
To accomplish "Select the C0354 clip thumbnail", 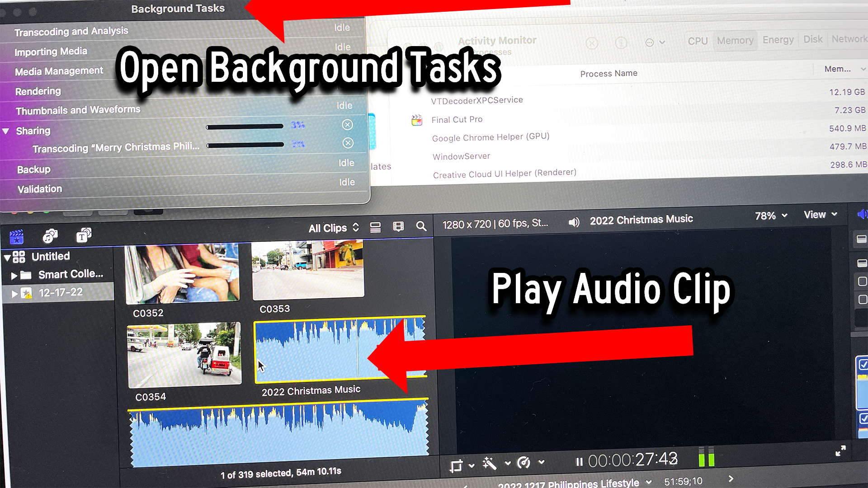I will click(184, 355).
